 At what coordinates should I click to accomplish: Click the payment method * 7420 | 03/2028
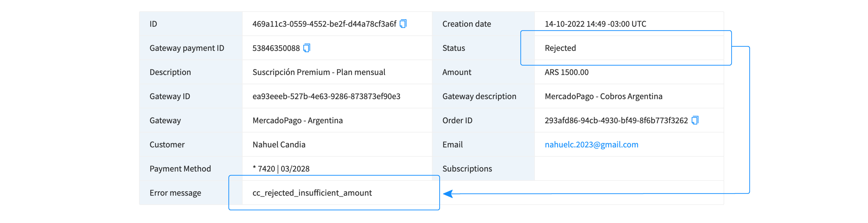[x=281, y=169]
